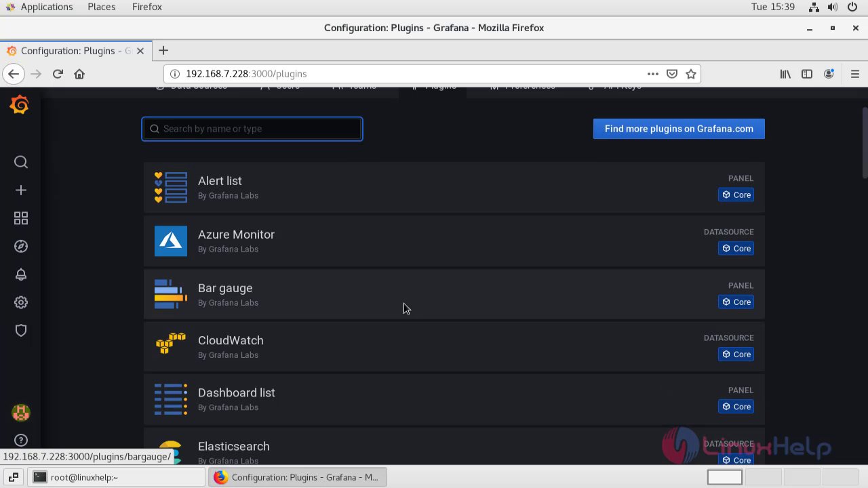Image resolution: width=868 pixels, height=488 pixels.
Task: Open the Bar gauge plugin
Action: click(454, 295)
